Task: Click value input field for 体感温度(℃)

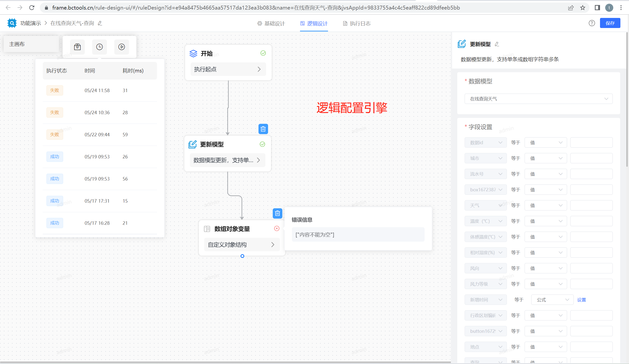Action: [x=591, y=237]
